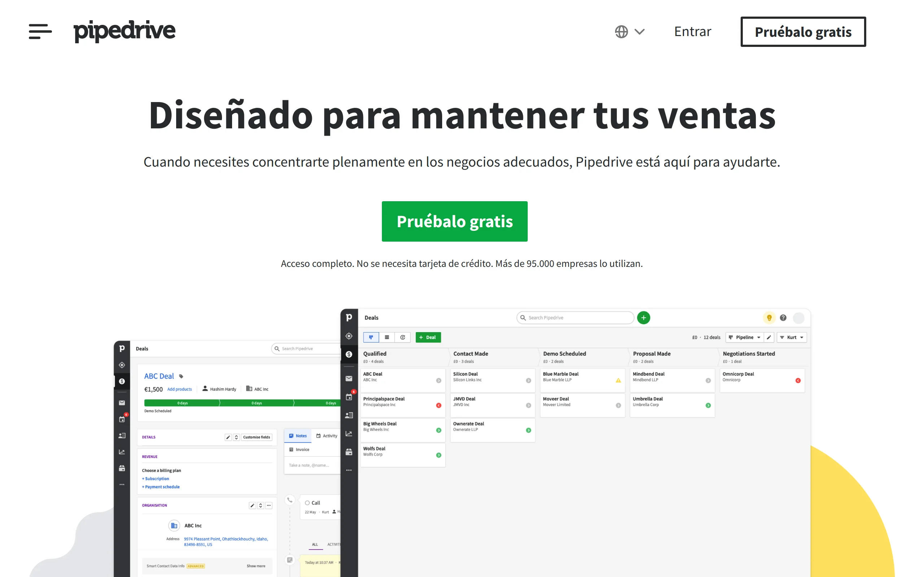Click the pipedrive logo
The width and height of the screenshot is (924, 577).
[125, 31]
